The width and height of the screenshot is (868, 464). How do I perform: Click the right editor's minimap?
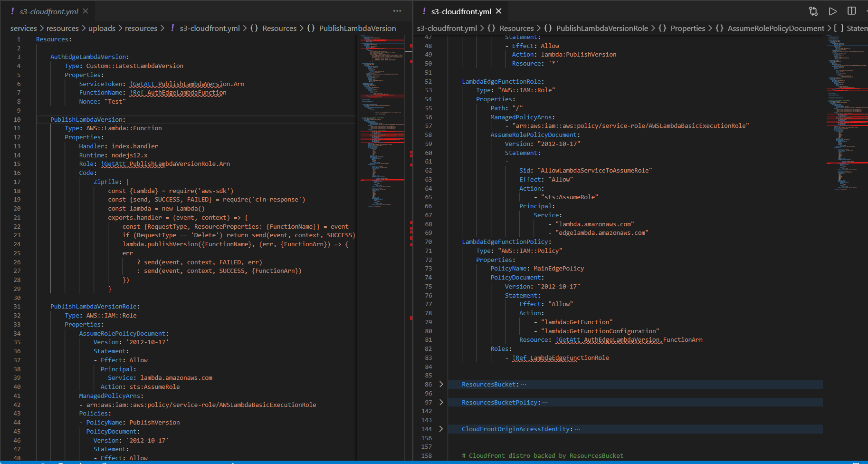(847, 112)
